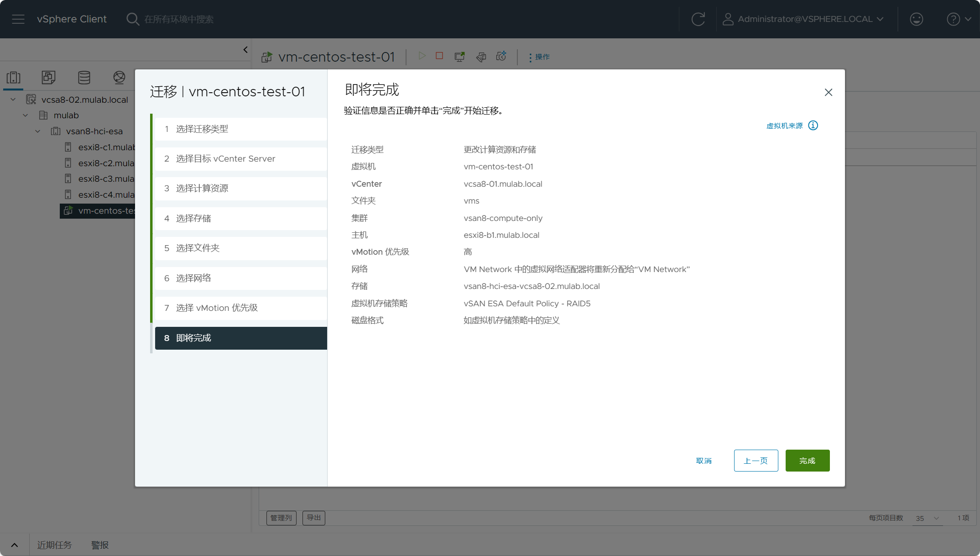Click the vm-centos-test-01 VM title icon
This screenshot has height=556, width=980.
coord(266,57)
